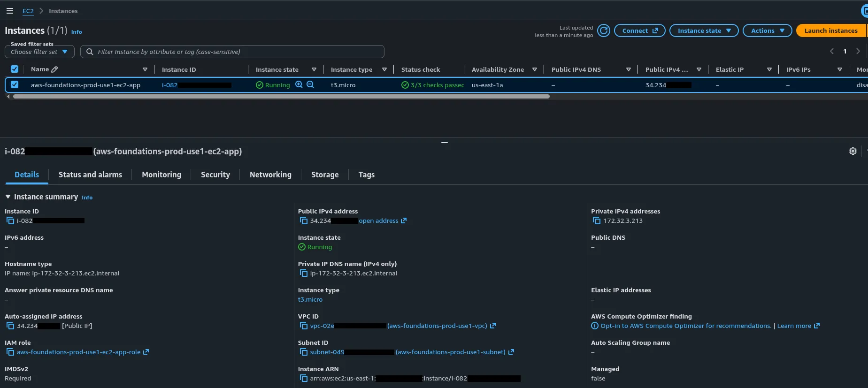Image resolution: width=868 pixels, height=388 pixels.
Task: Open the details panel settings gear
Action: coord(853,151)
